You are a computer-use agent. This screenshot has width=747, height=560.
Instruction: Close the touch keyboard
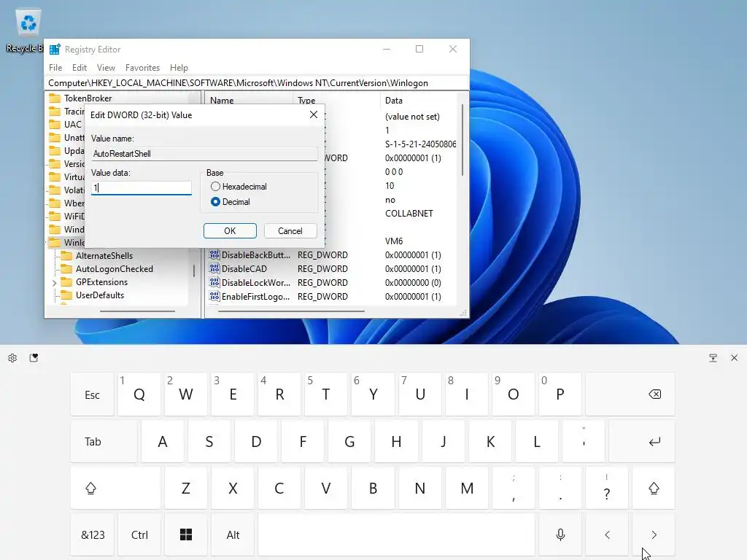pyautogui.click(x=734, y=357)
